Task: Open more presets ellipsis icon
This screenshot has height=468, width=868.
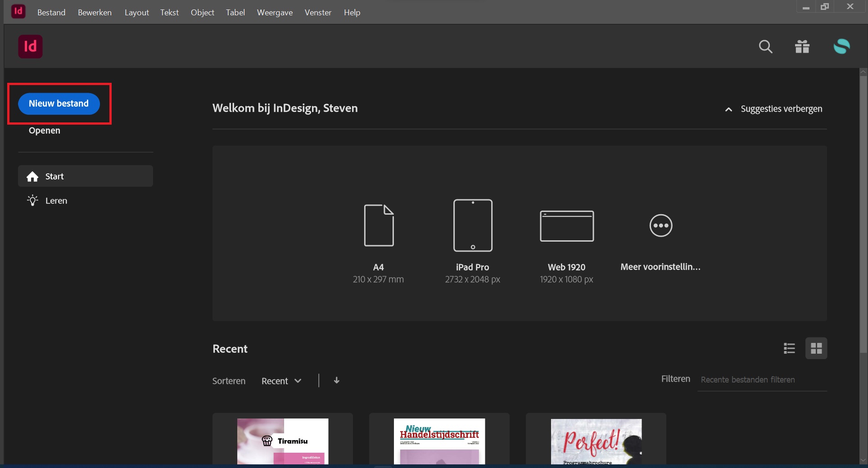Action: [661, 225]
